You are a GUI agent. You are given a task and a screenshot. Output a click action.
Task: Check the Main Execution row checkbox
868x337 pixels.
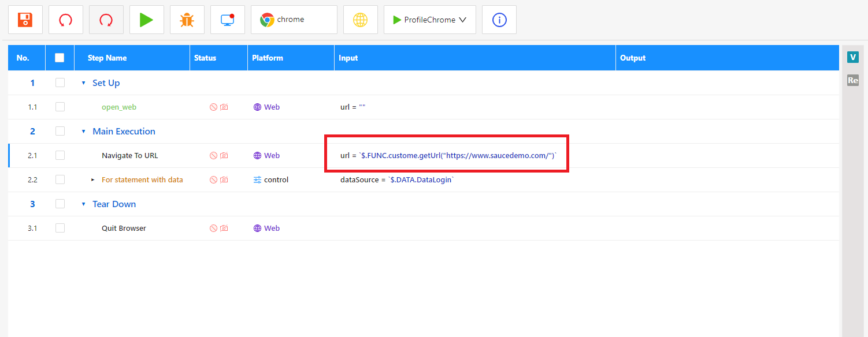pyautogui.click(x=60, y=131)
